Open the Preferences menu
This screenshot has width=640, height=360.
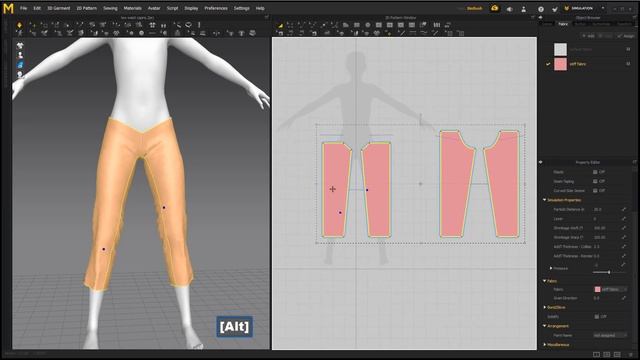click(216, 8)
